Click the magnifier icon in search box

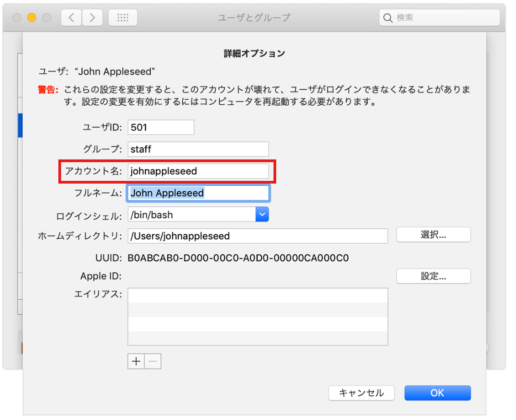coord(388,18)
